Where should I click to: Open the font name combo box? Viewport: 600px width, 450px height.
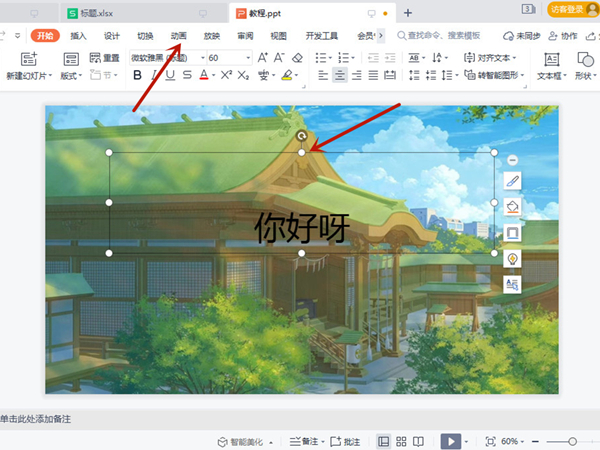click(165, 58)
